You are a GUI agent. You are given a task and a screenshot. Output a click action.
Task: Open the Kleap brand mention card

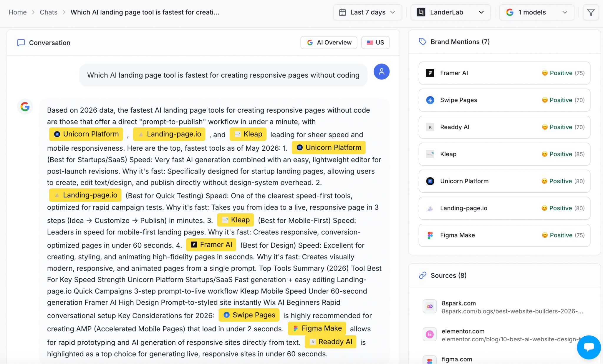pyautogui.click(x=504, y=154)
